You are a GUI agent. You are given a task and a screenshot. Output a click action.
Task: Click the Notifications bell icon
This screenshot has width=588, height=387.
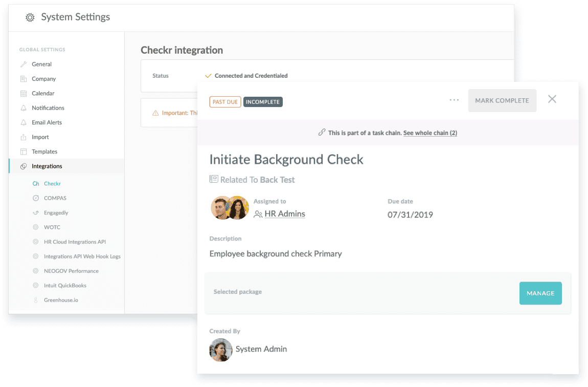[24, 108]
